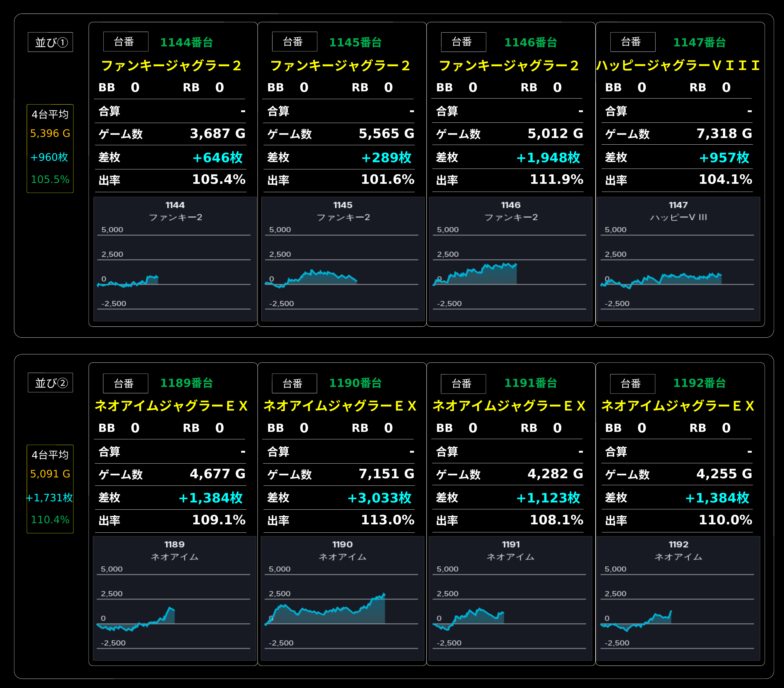Click the 台番 box beside 1144番台
Image resolution: width=784 pixels, height=688 pixels.
tap(126, 41)
